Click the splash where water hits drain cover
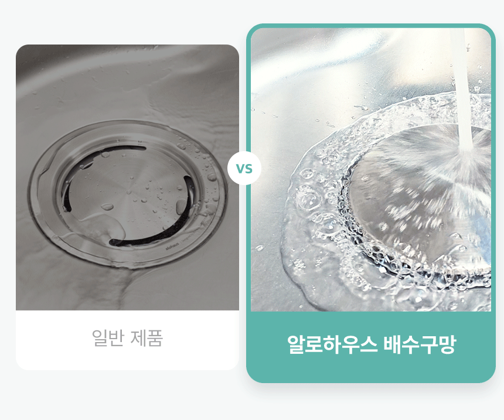Image resolution: width=504 pixels, height=420 pixels. [465, 158]
